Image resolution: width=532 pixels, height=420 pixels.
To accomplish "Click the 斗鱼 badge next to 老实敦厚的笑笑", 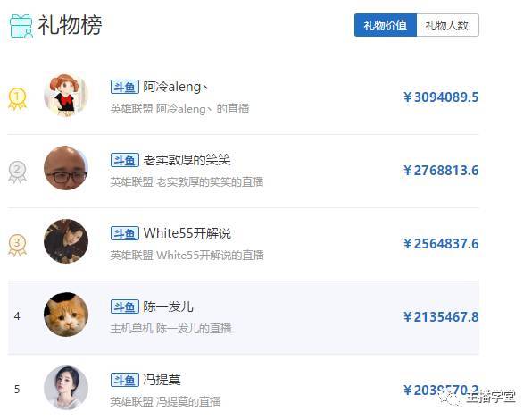I will click(x=124, y=160).
